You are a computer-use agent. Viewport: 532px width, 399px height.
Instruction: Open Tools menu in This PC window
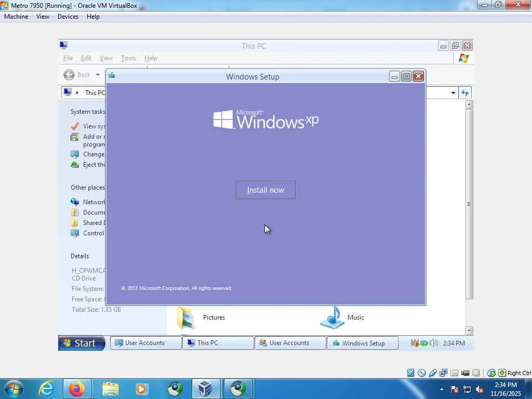(x=128, y=58)
